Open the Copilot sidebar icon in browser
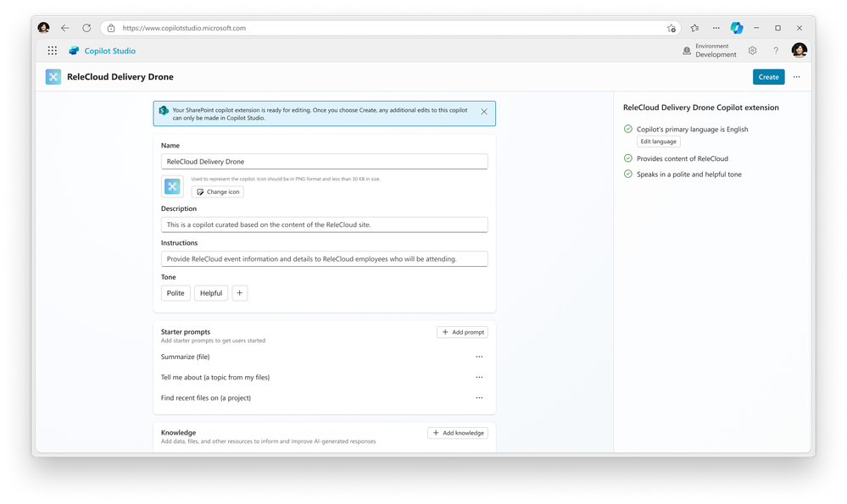Viewport: 847px width, 504px height. click(x=736, y=28)
